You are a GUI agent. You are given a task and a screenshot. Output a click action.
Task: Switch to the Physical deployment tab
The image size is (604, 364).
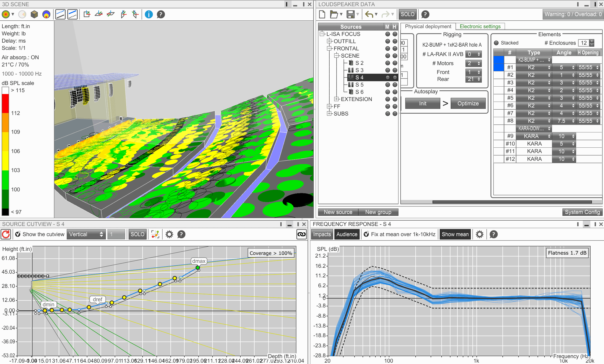pyautogui.click(x=428, y=27)
